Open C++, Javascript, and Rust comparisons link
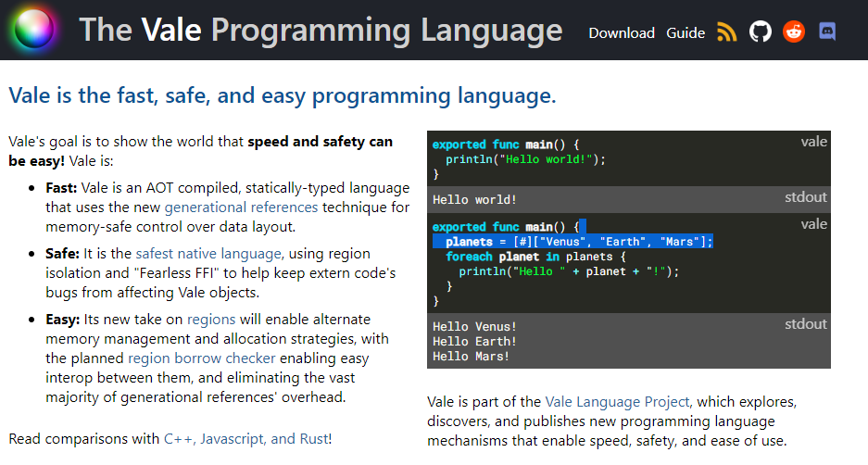Viewport: 868px width, 465px height. [x=246, y=439]
